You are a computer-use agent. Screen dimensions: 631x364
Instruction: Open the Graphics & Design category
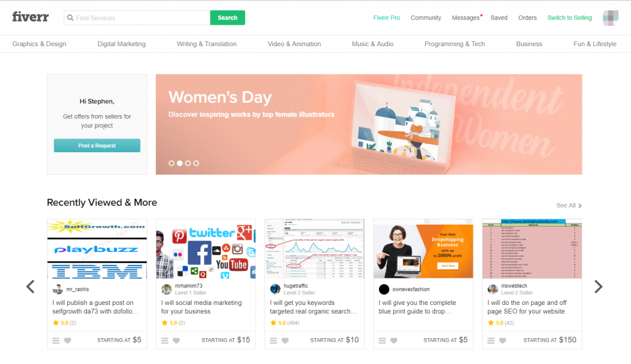click(39, 44)
